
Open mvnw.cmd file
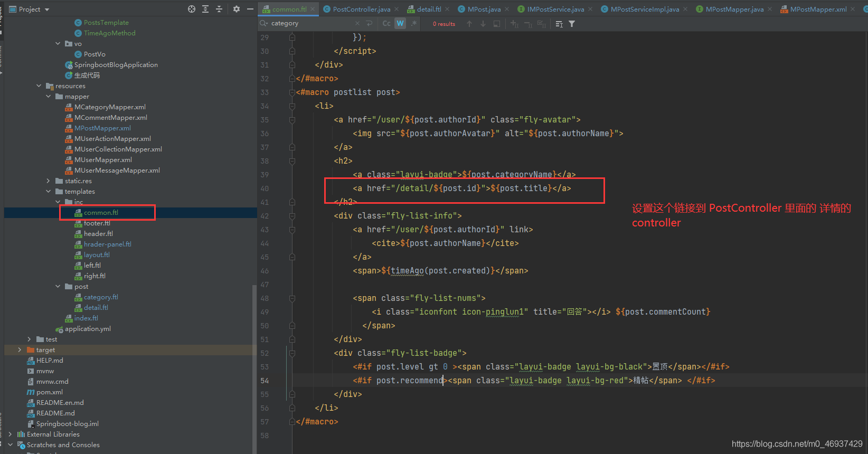(52, 382)
